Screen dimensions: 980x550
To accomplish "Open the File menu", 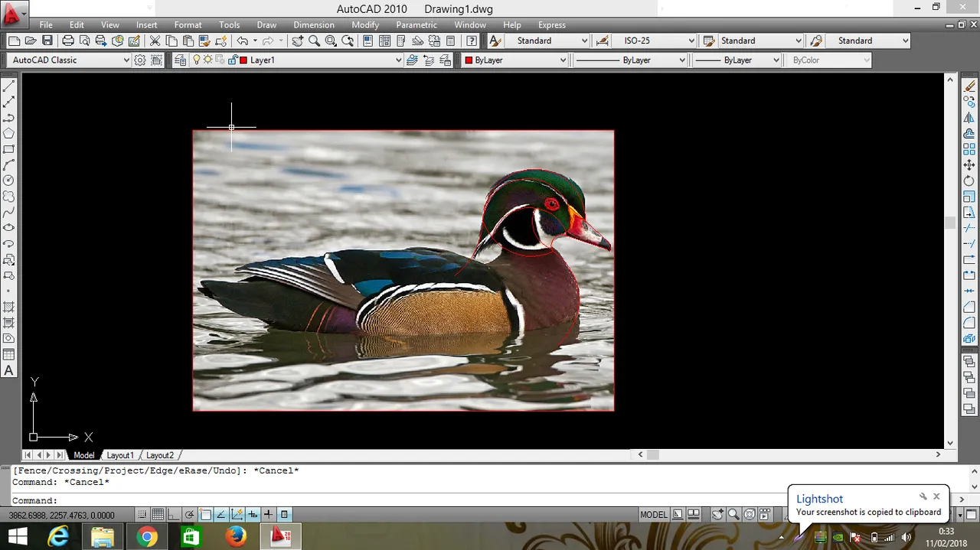I will pos(46,24).
